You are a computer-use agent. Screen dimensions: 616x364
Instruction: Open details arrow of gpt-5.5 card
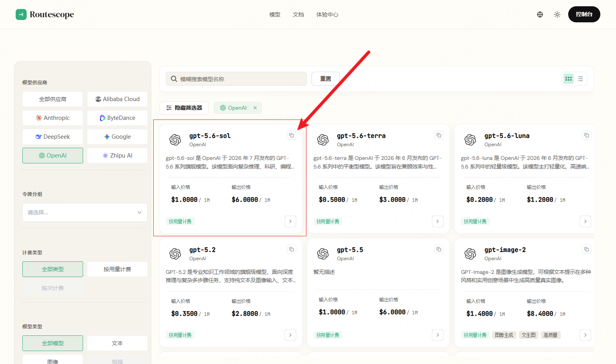tap(438, 335)
